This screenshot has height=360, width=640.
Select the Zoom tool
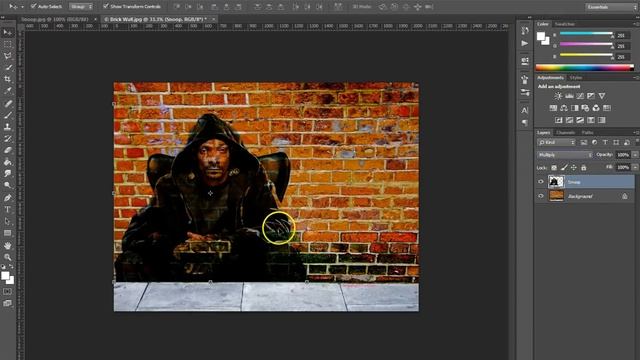pos(8,258)
